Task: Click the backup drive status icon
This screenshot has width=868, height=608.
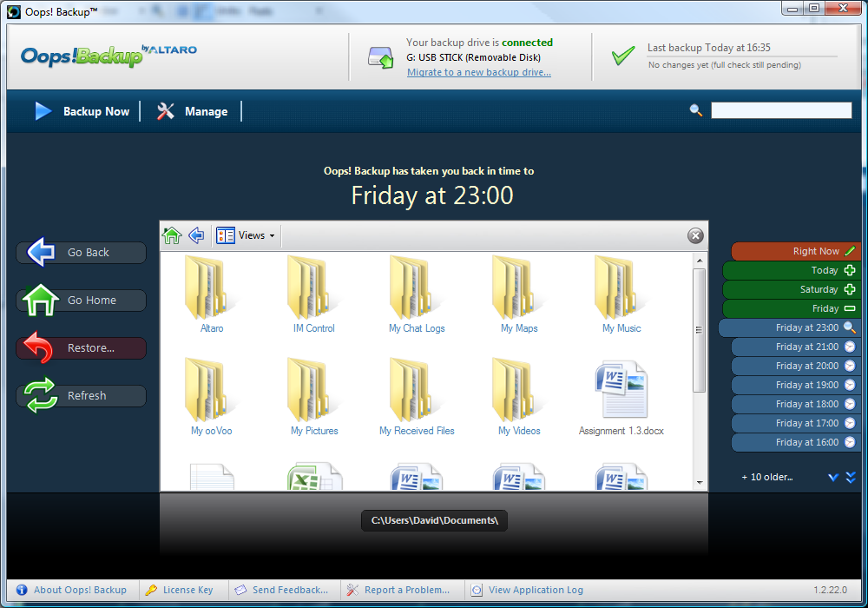Action: pos(380,57)
